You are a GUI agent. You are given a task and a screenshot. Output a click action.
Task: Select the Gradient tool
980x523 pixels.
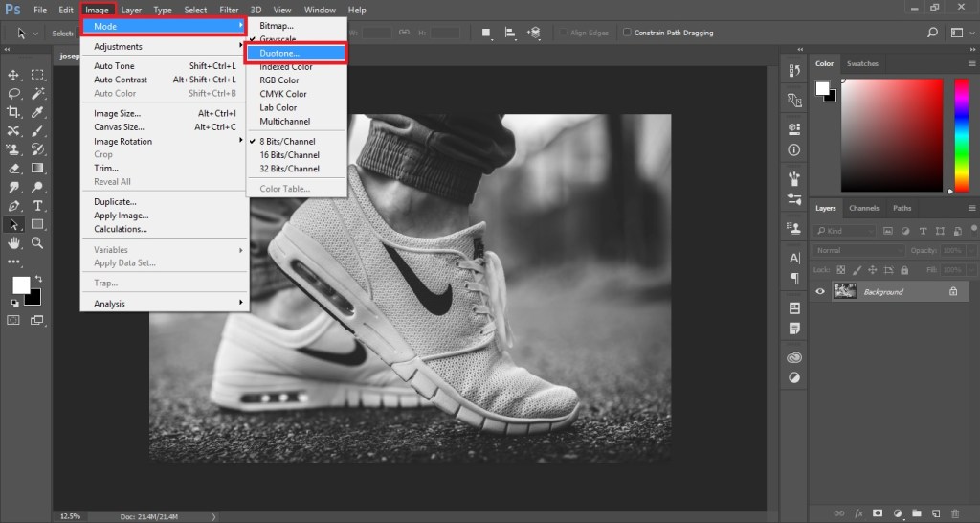37,169
